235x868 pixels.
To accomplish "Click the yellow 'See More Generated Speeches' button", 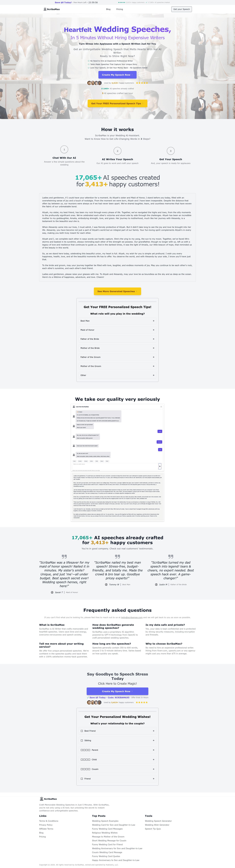I will click(117, 291).
